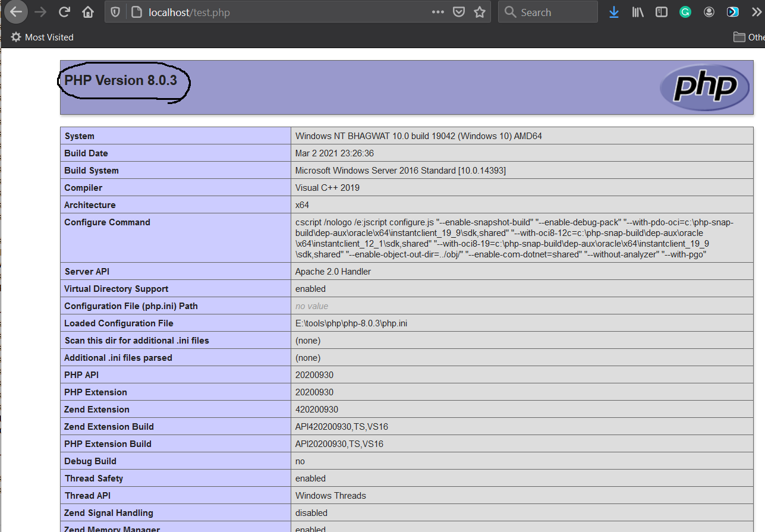Click 'Scan this dir for additional .ini files'
Screen dimensions: 765x532
[x=137, y=341]
